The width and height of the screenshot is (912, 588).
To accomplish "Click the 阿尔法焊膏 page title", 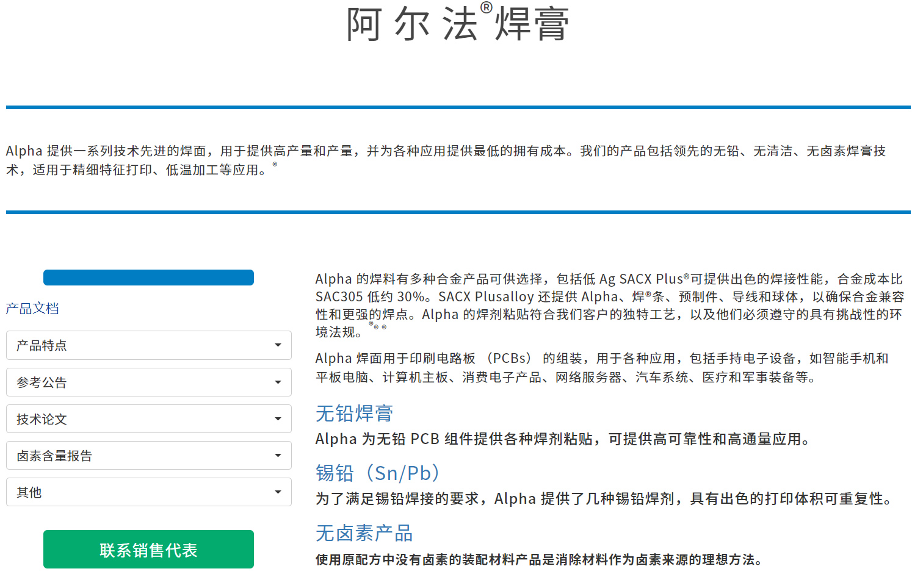I will 457,24.
